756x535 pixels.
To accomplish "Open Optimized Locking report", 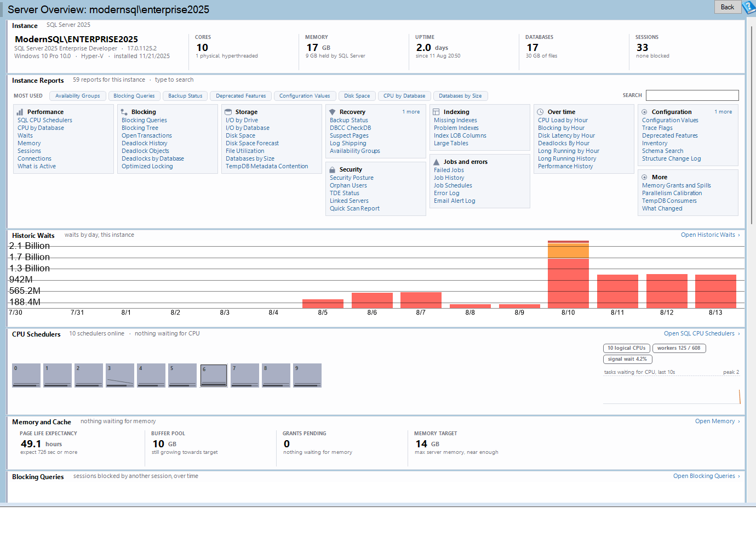I will pos(147,166).
